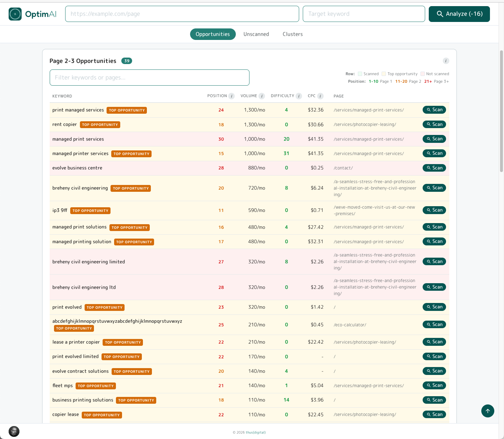504x439 pixels.
Task: Click the OptimAI logo icon
Action: coord(15,14)
